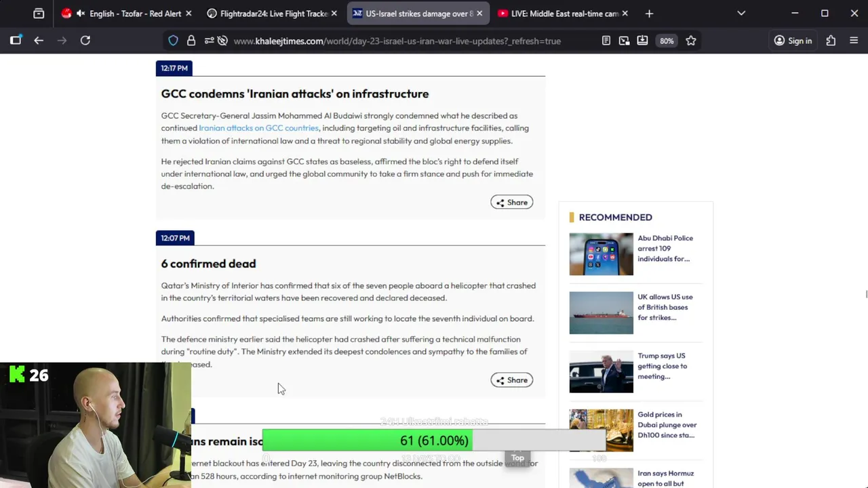Open the Trump article thumbnail
Viewport: 868px width, 488px height.
pos(601,371)
